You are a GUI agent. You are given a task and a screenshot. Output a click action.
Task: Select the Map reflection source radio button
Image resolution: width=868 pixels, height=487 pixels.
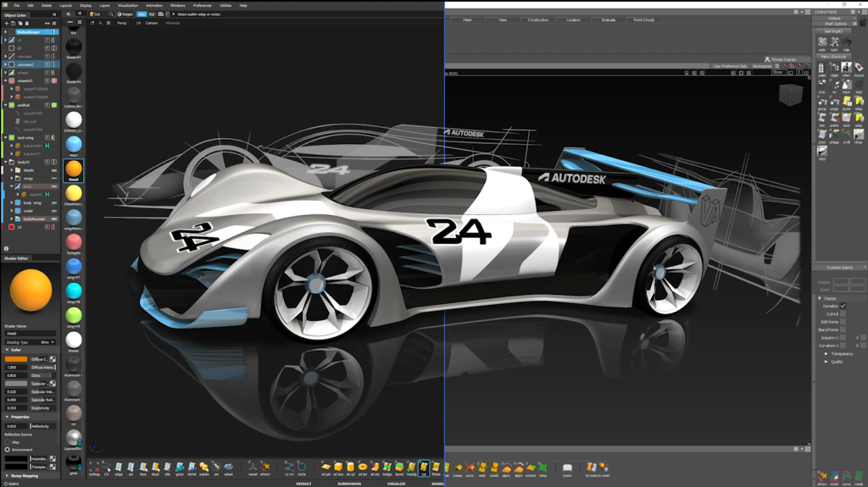[x=7, y=442]
